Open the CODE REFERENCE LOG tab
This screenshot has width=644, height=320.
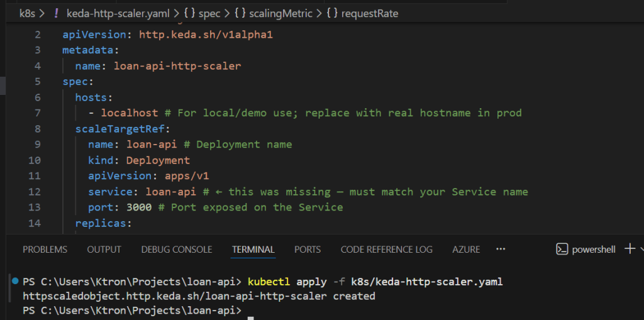coord(386,250)
